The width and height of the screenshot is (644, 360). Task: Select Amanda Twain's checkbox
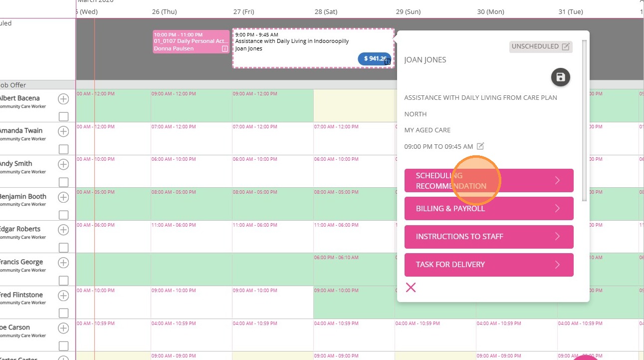(64, 149)
